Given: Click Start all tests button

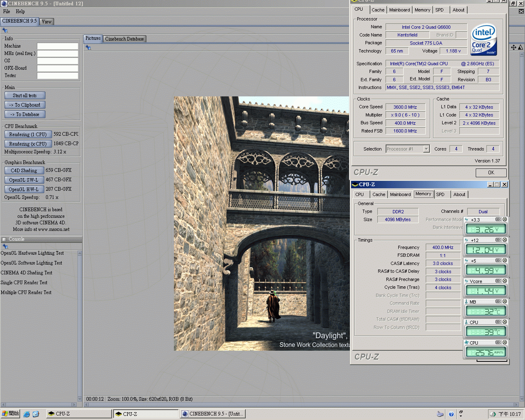Looking at the screenshot, I should tap(25, 96).
